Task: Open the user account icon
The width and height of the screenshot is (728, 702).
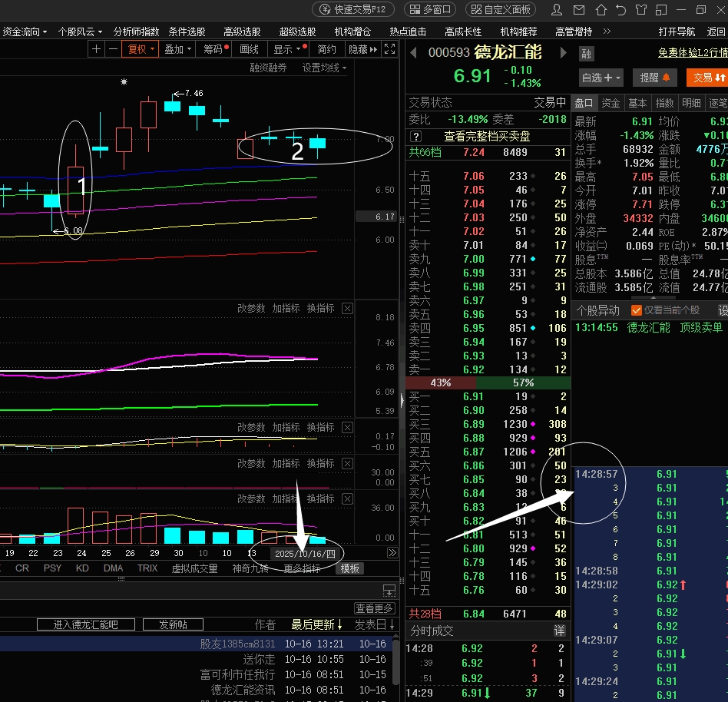Action: click(556, 10)
